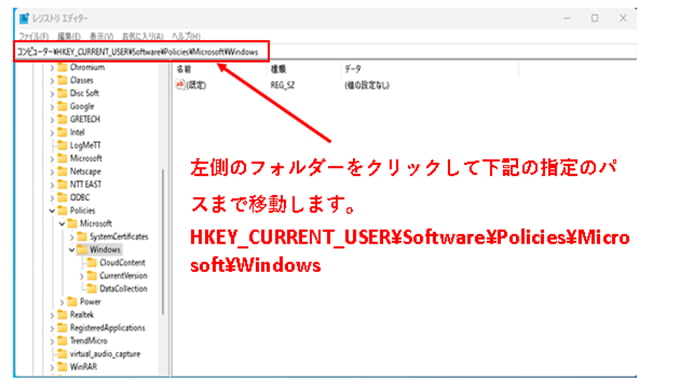Select the Microsoft key above Netscape
Image resolution: width=680 pixels, height=390 pixels.
86,158
